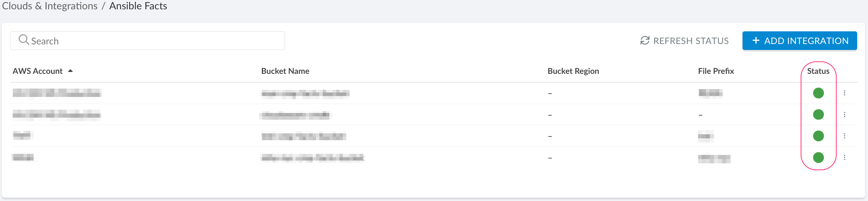Focus the Search input field
This screenshot has width=868, height=201.
[x=157, y=41]
